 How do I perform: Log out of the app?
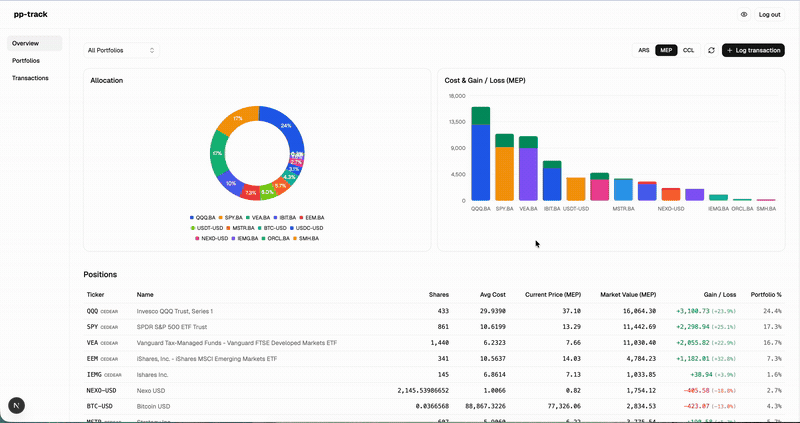pos(769,14)
